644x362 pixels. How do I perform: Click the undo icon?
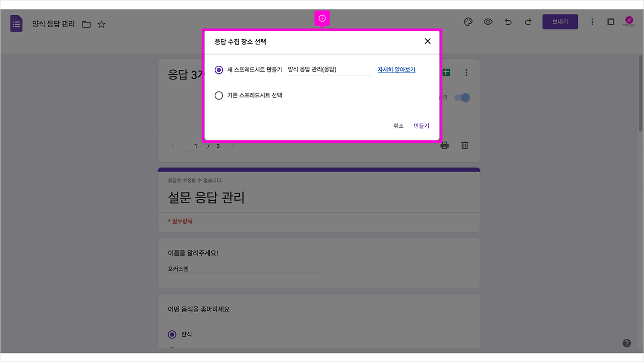[508, 22]
